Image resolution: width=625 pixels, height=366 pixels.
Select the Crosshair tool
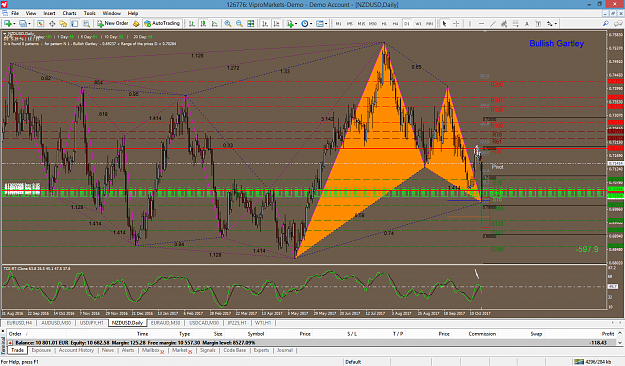point(456,24)
